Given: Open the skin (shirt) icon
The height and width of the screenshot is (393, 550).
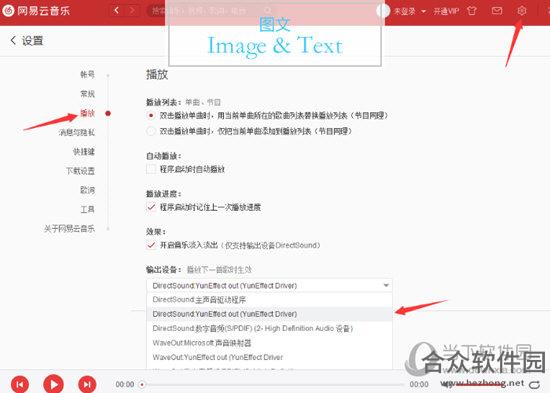Looking at the screenshot, I should coord(472,11).
